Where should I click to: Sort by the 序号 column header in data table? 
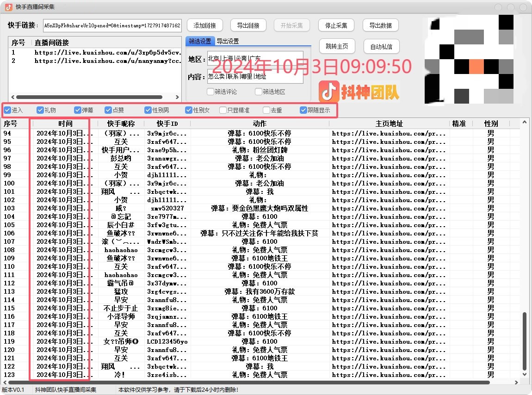coord(16,124)
